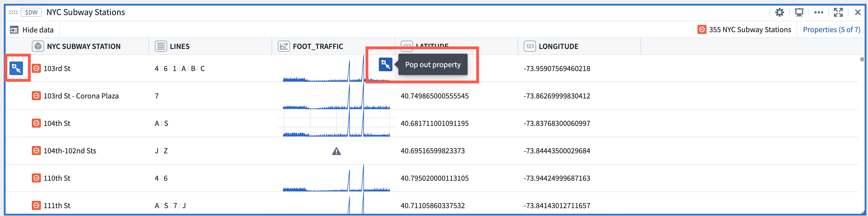Expand widget to fullscreen
This screenshot has width=868, height=216.
(x=838, y=13)
